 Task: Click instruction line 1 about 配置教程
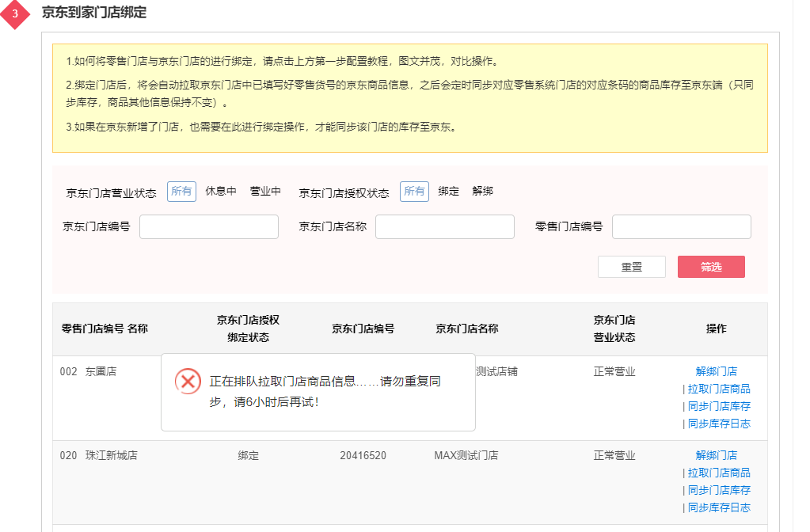(x=283, y=62)
